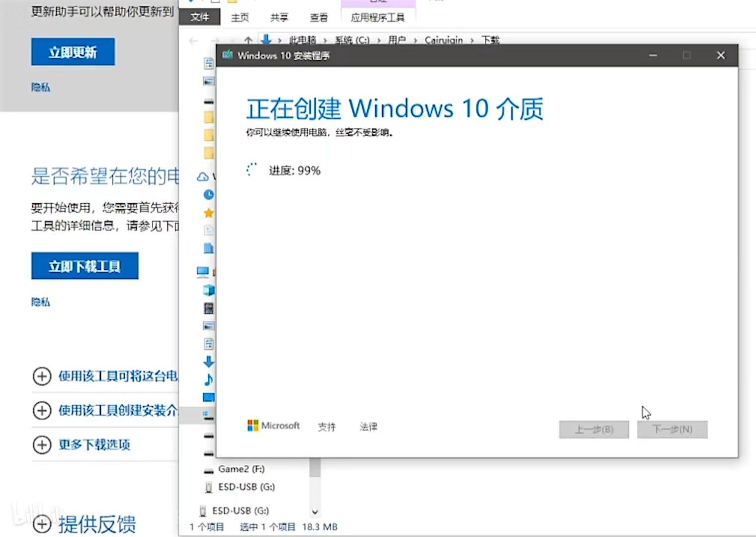
Task: Go up one folder level in Explorer
Action: (248, 40)
